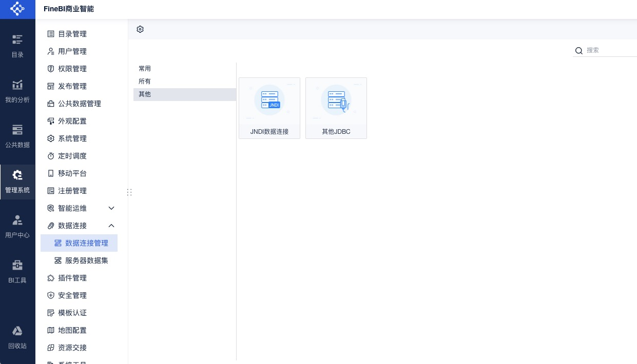
Task: Open 服务器数据集 in the menu
Action: (86, 260)
